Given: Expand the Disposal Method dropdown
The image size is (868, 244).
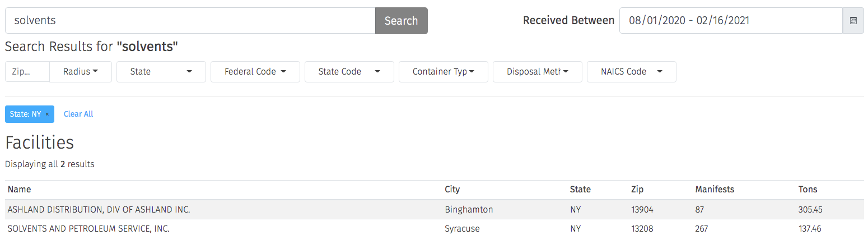Looking at the screenshot, I should pos(538,72).
